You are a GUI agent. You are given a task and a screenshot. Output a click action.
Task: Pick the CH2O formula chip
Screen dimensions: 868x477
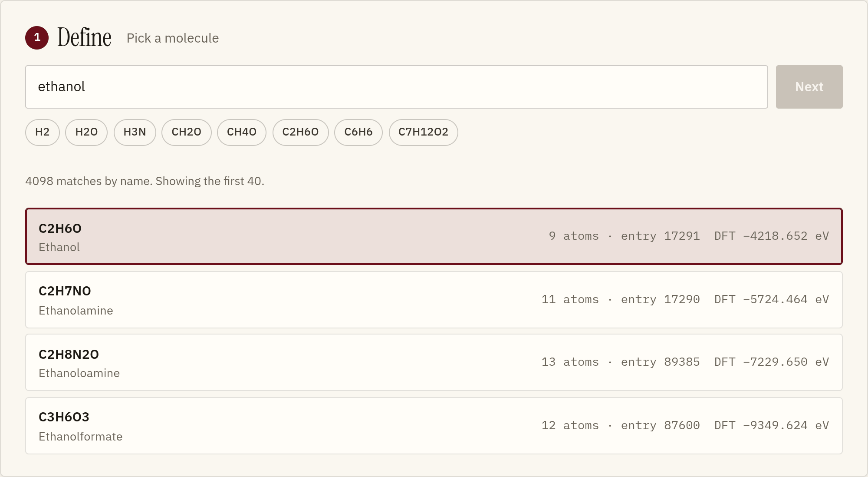(187, 132)
